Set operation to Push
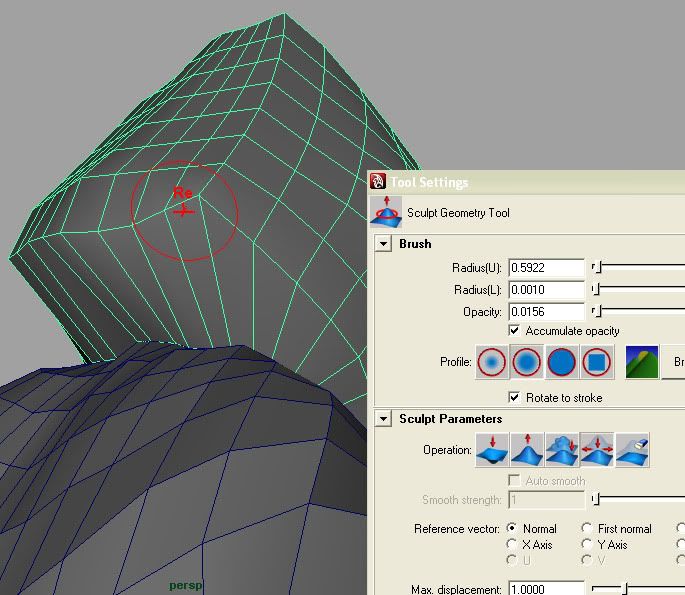 click(x=492, y=450)
